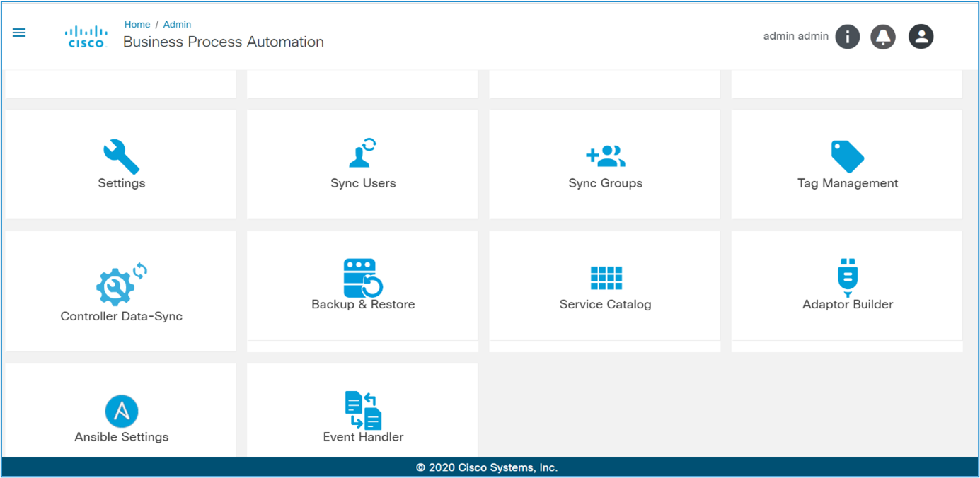This screenshot has width=980, height=478.
Task: Open the info icon in header
Action: [x=848, y=37]
